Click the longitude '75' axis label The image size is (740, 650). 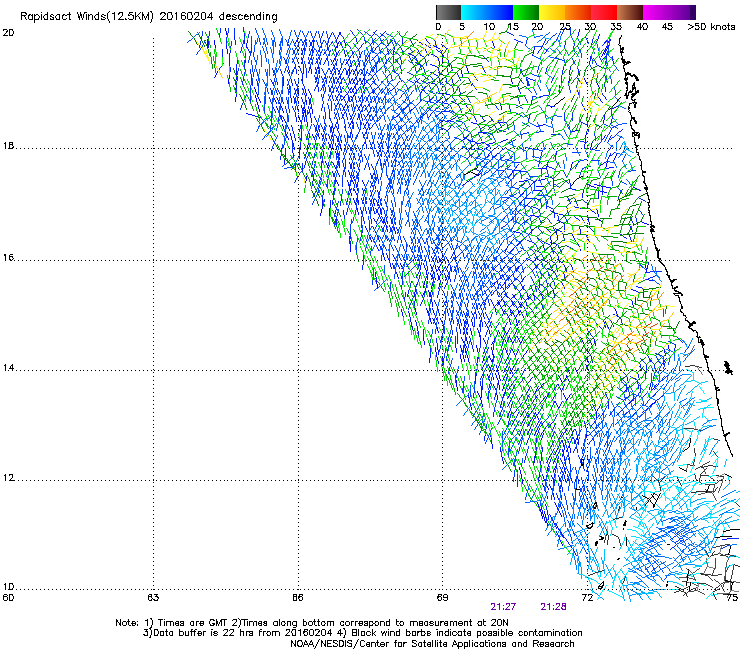(732, 597)
